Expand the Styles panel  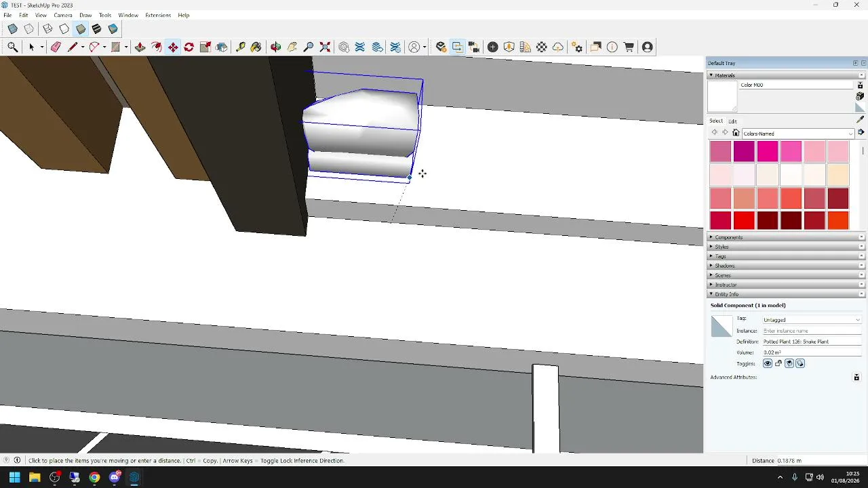[x=786, y=247]
